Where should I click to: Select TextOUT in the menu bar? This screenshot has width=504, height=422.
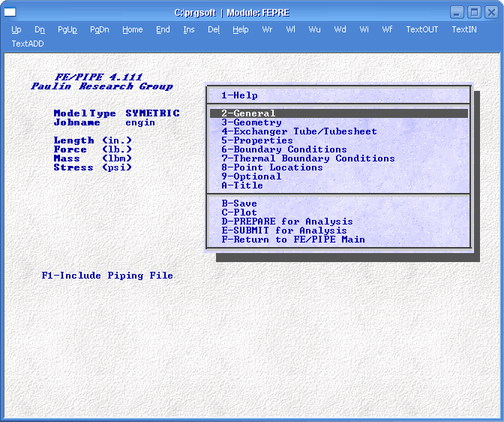point(422,29)
